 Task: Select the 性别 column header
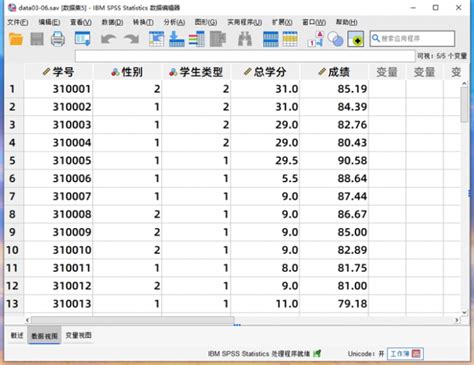[x=127, y=72]
